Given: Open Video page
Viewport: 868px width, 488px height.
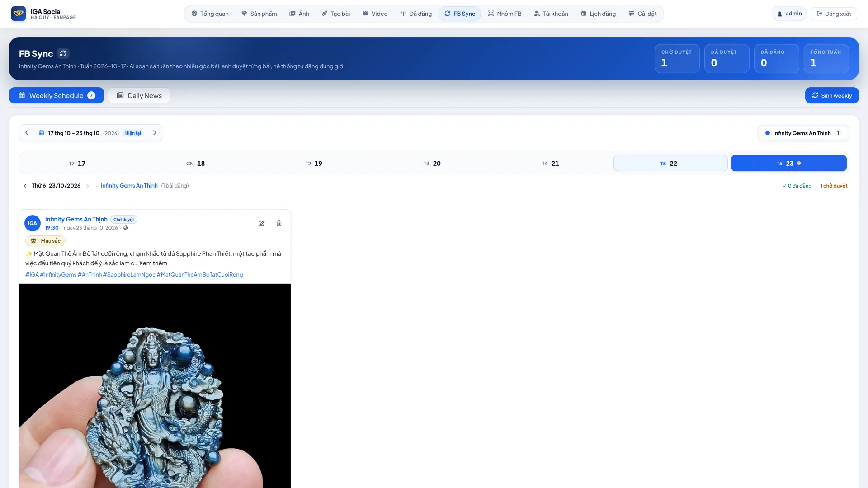Looking at the screenshot, I should click(375, 14).
